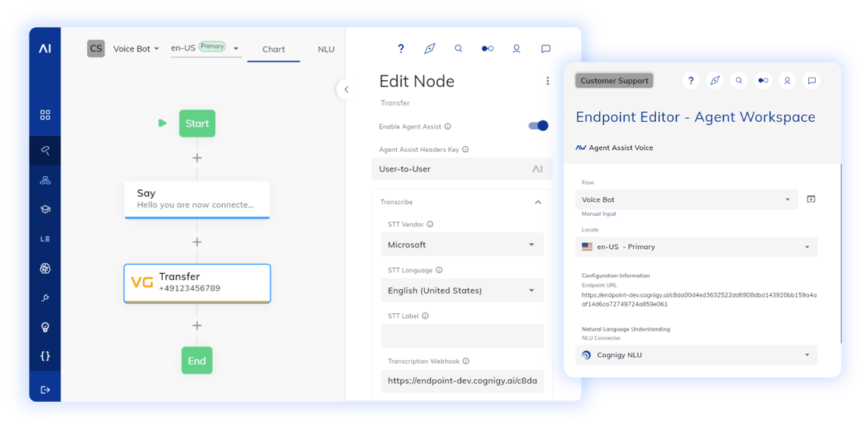Click the compass icon in main window header
The width and height of the screenshot is (868, 429).
pyautogui.click(x=429, y=48)
